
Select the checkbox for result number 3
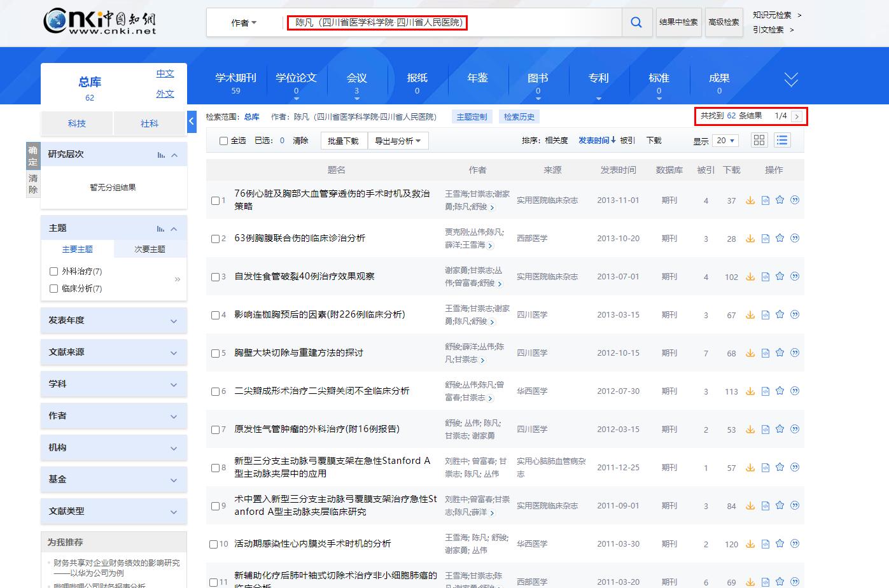coord(216,277)
